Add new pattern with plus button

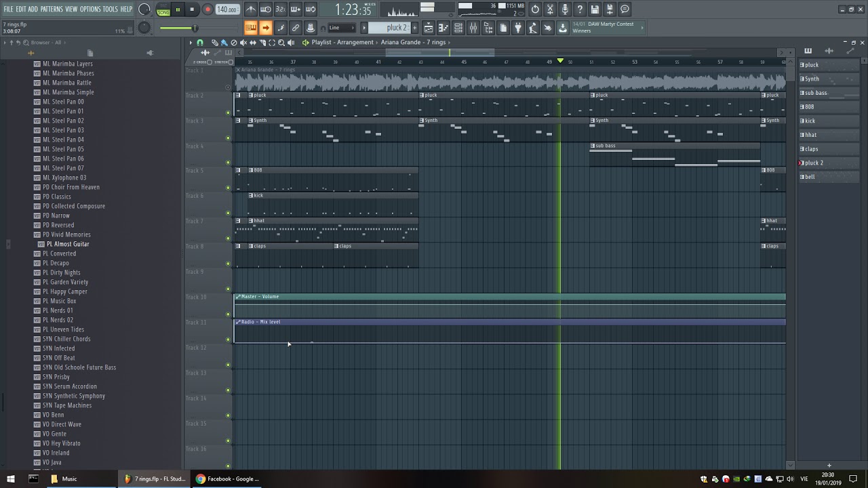(414, 28)
